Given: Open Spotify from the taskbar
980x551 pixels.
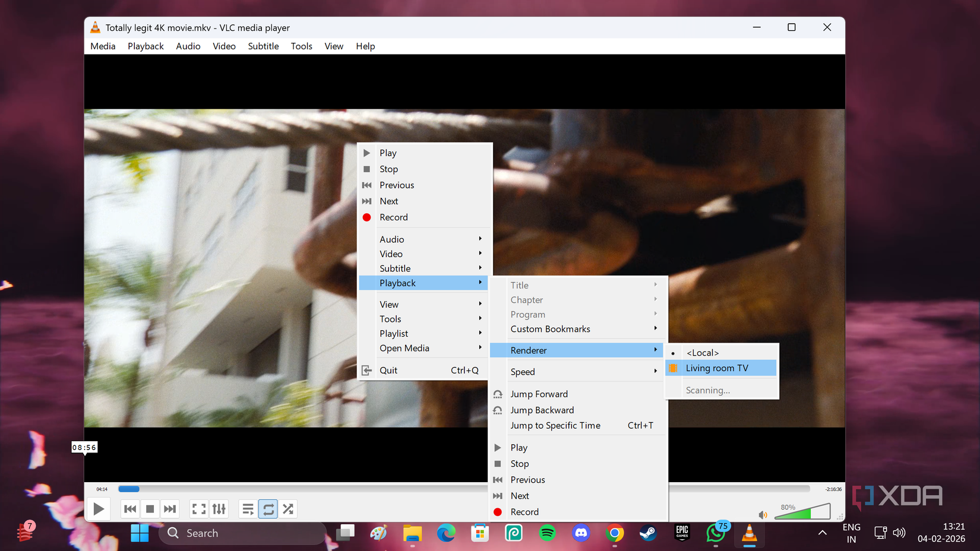Looking at the screenshot, I should click(547, 533).
